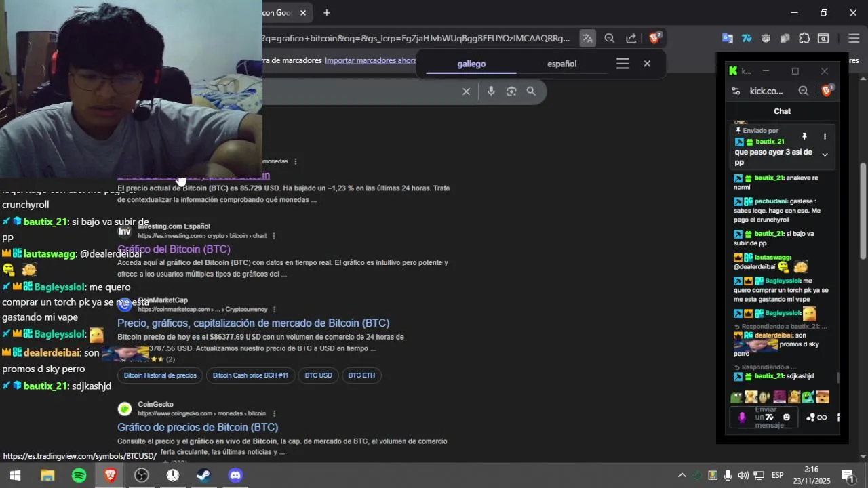Collapse pinned message with chevron
The width and height of the screenshot is (868, 488).
click(825, 155)
